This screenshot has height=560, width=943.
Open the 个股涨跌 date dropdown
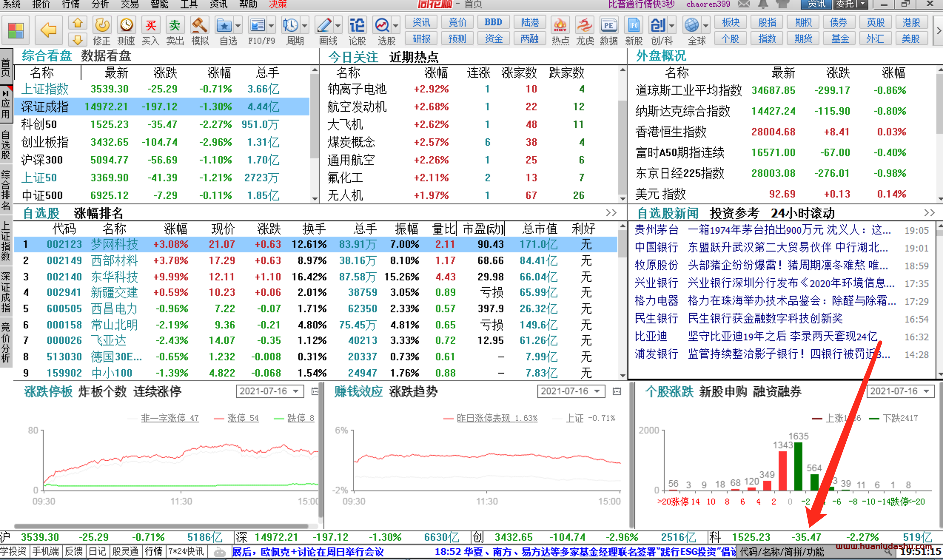[900, 391]
